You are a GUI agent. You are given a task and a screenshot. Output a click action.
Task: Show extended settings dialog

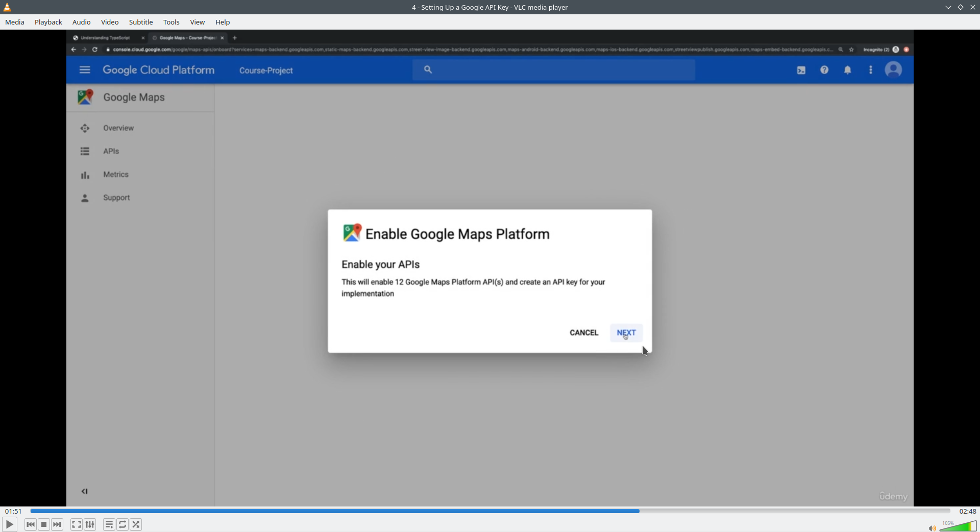coord(90,524)
